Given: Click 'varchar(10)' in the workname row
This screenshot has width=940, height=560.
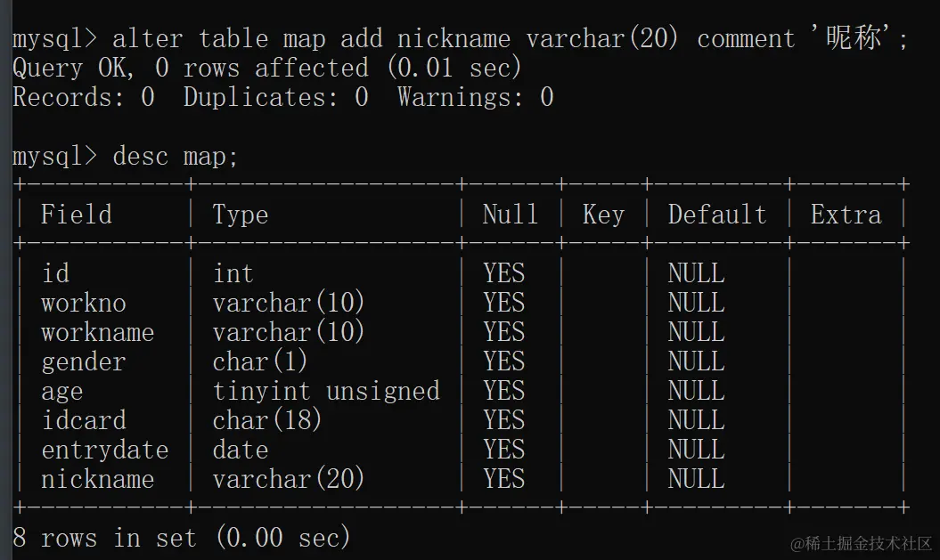Looking at the screenshot, I should 289,332.
